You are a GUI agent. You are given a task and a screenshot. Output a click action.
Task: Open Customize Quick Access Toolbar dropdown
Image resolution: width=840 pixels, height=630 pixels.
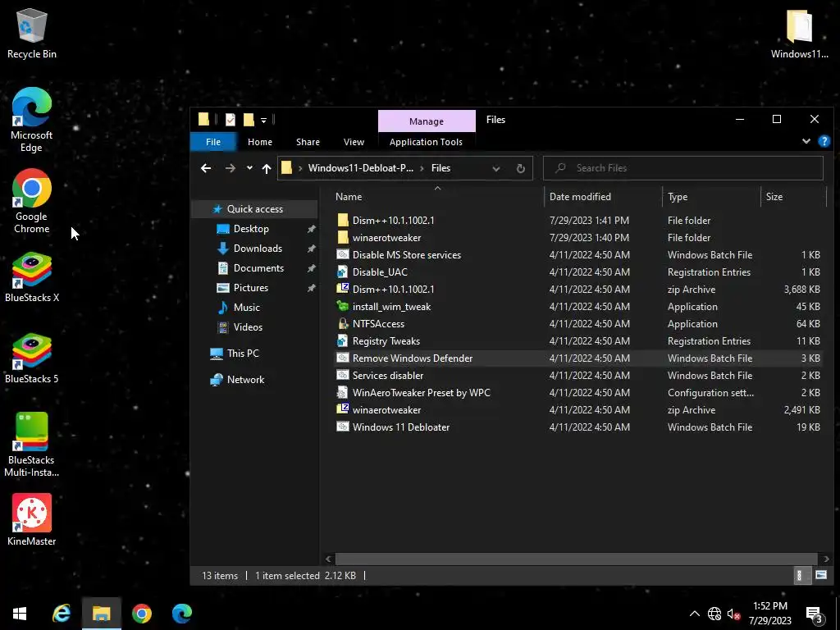pyautogui.click(x=263, y=120)
